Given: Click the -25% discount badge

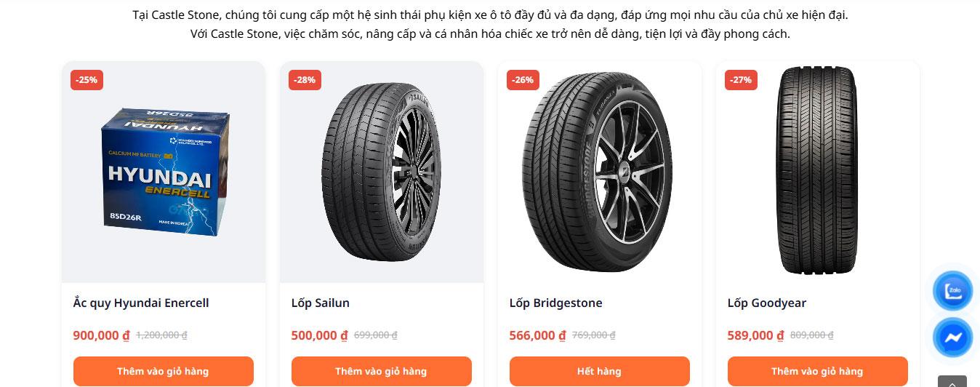Looking at the screenshot, I should [x=87, y=80].
